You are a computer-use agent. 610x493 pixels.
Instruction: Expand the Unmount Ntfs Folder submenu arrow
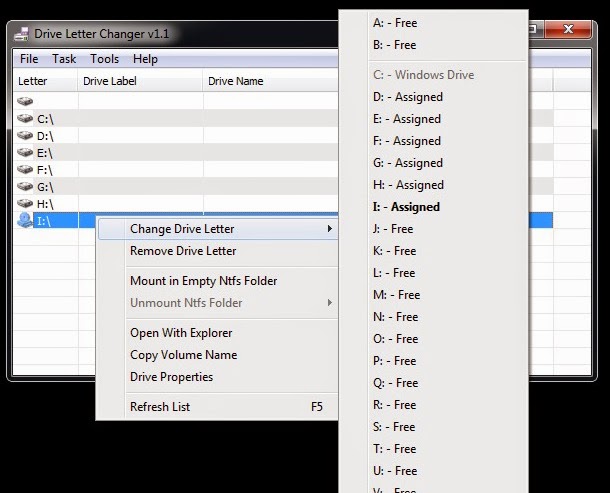330,303
